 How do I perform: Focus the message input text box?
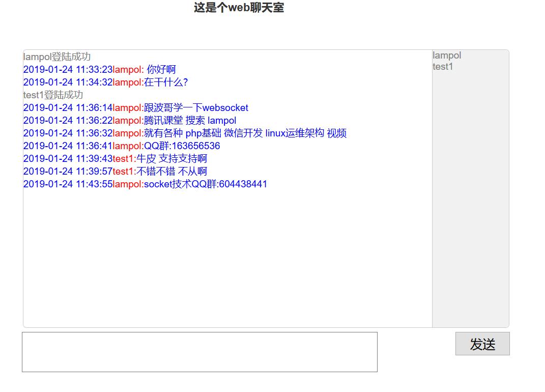199,352
